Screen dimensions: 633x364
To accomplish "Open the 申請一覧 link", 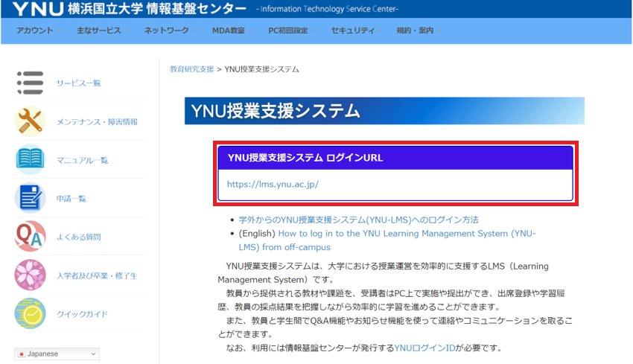I will pos(71,199).
